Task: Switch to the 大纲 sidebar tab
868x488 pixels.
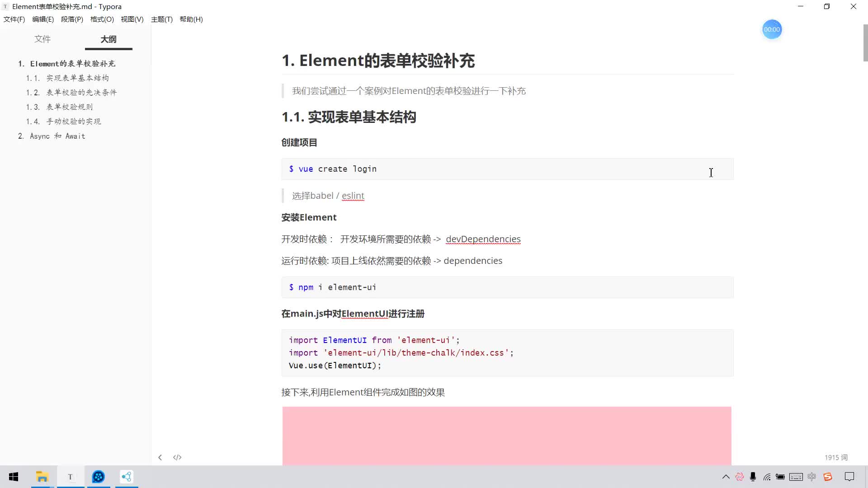Action: (x=108, y=39)
